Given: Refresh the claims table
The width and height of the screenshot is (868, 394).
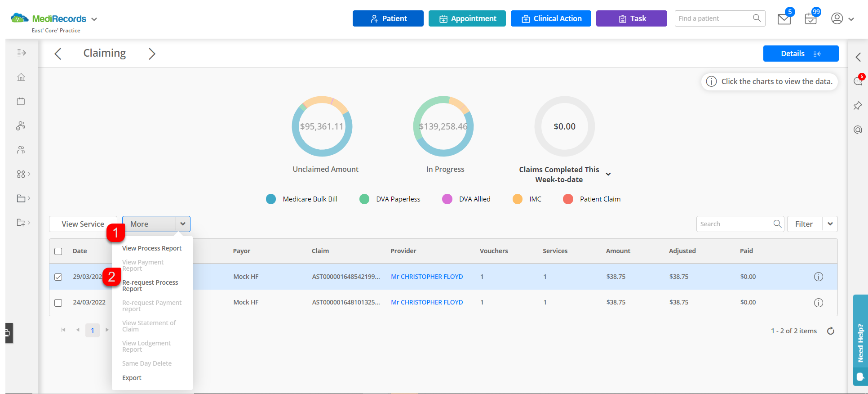Looking at the screenshot, I should [x=831, y=331].
